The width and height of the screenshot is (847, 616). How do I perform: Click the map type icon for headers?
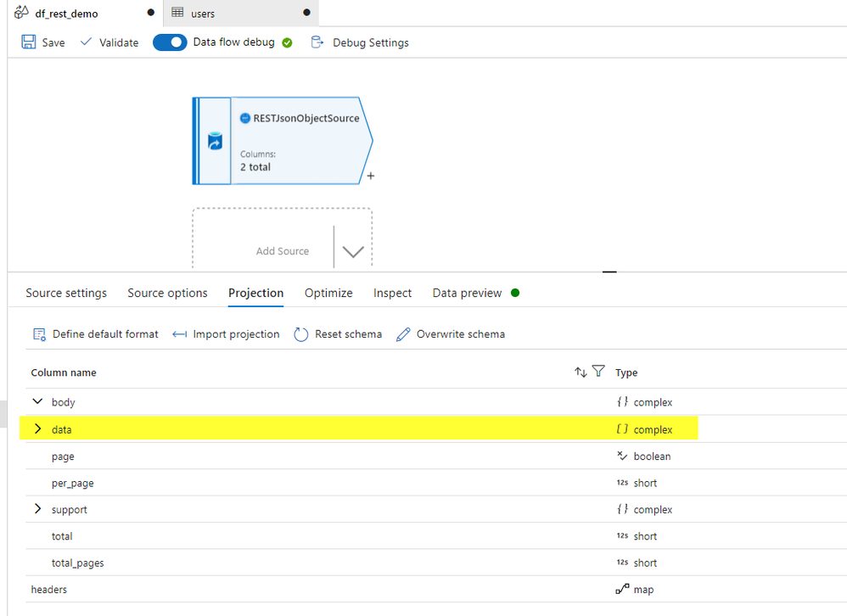[x=622, y=589]
